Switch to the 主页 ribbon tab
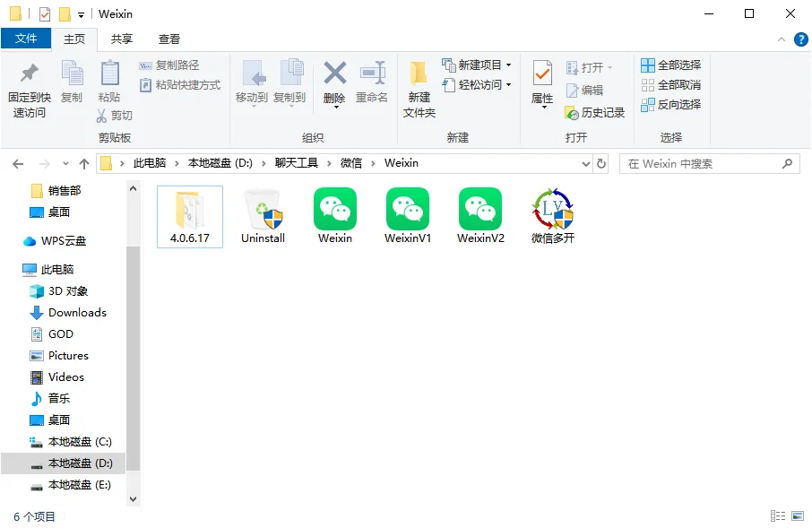Screen dimensions: 812x528 74,39
